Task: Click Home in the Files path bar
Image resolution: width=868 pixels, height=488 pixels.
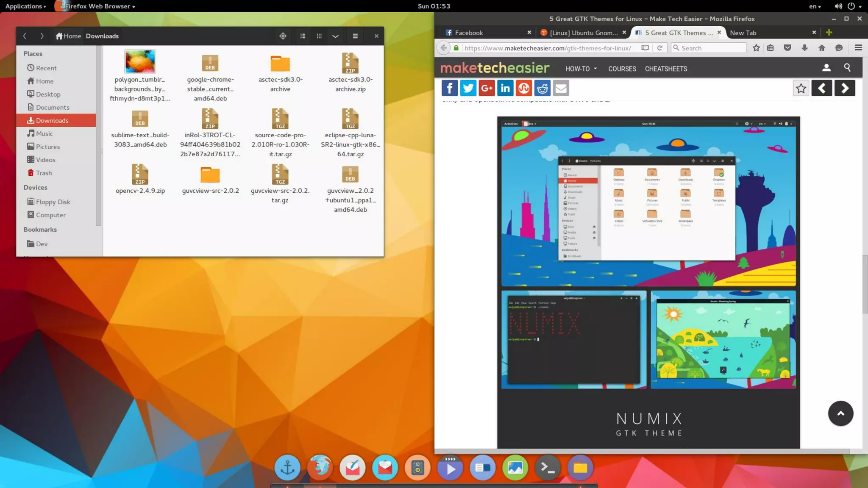Action: pos(68,36)
